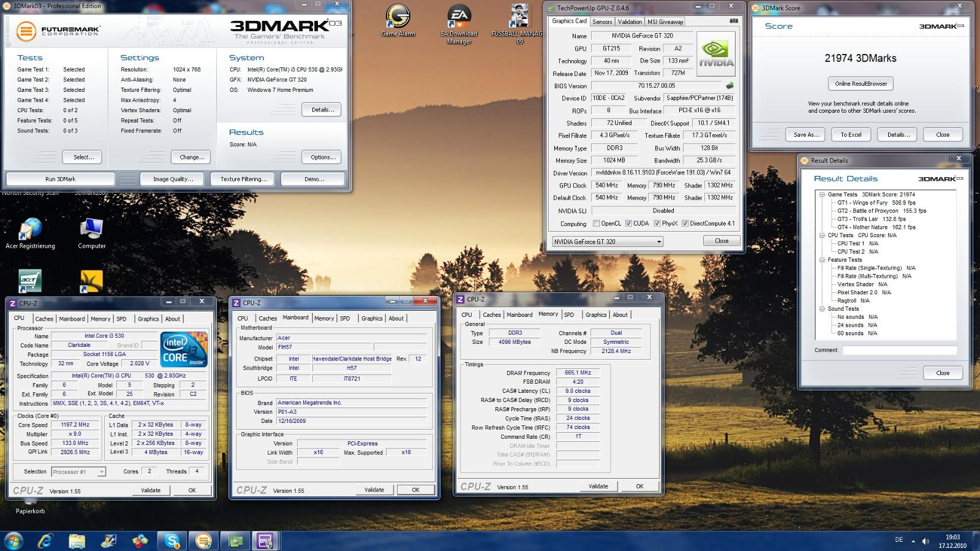Toggle the CUDA checkbox in GPU-Z
Viewport: 980px width, 551px height.
tap(628, 224)
